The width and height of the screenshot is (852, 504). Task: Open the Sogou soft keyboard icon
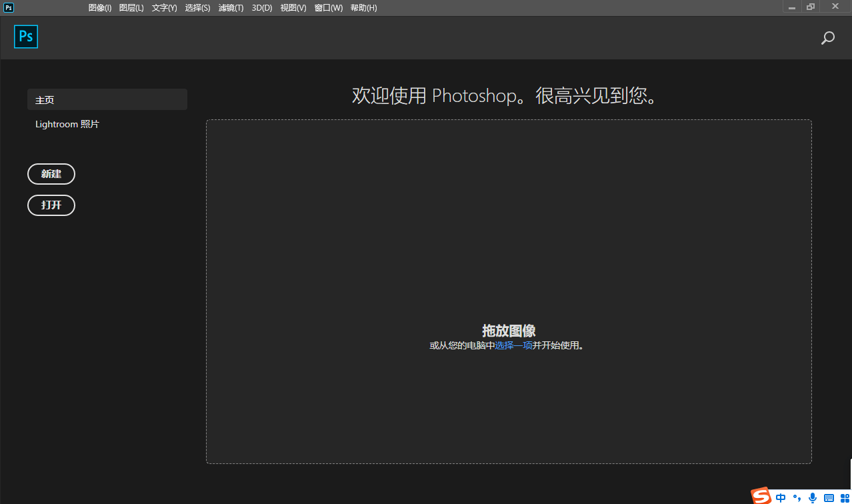coord(829,498)
